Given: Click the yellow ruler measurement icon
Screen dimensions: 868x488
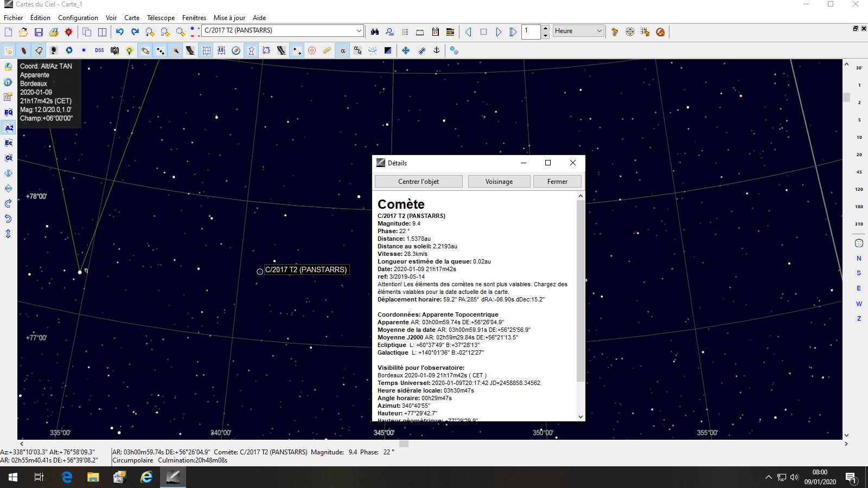Looking at the screenshot, I should pyautogui.click(x=327, y=50).
